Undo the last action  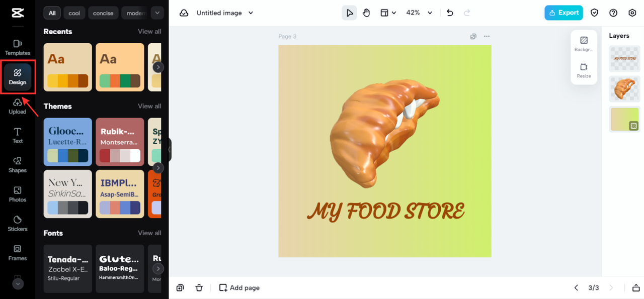(450, 13)
